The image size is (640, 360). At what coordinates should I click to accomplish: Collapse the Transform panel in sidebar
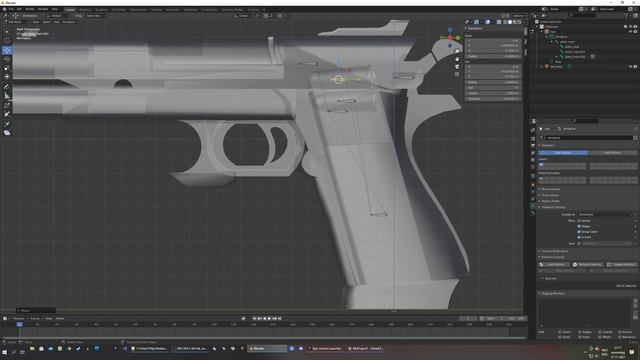pos(474,29)
